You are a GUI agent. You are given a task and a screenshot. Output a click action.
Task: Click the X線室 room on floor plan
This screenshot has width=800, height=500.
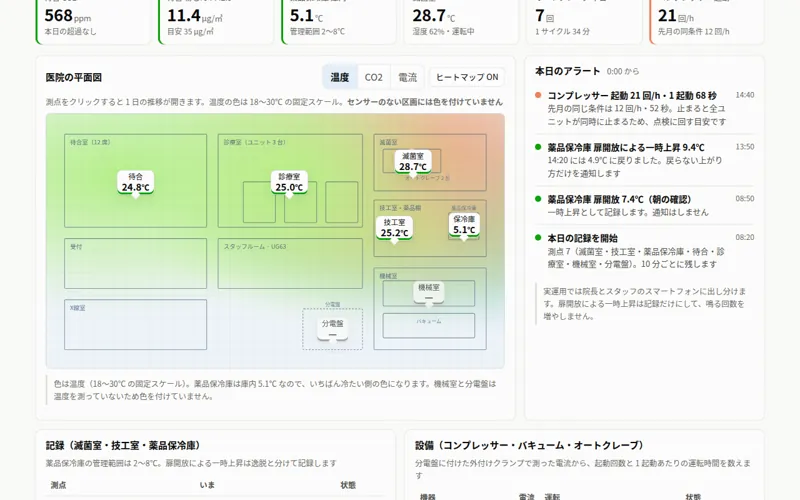coord(135,324)
